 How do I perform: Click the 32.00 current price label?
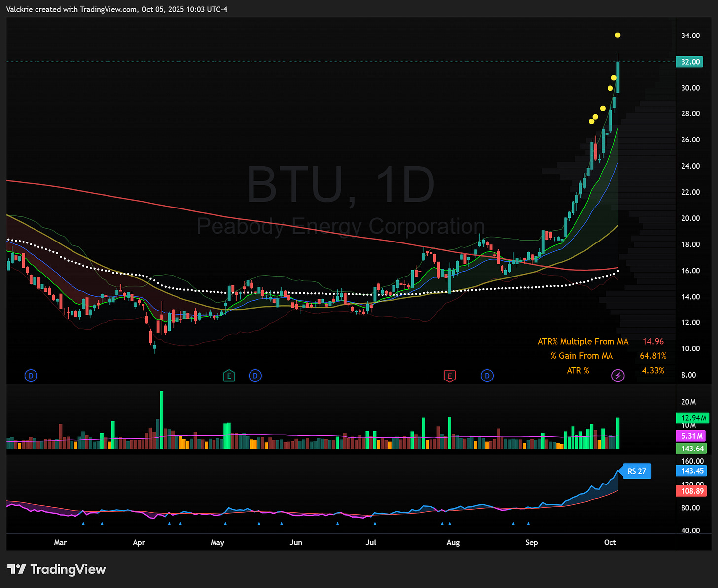pyautogui.click(x=689, y=62)
